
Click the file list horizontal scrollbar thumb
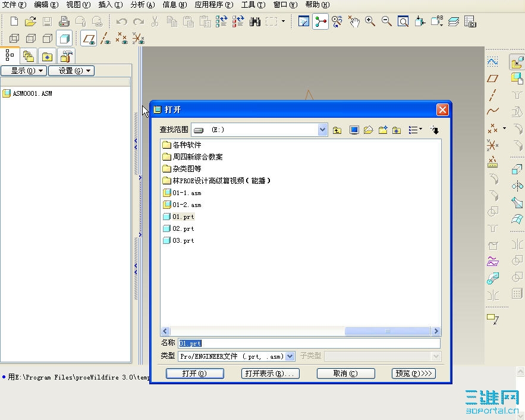(388, 331)
